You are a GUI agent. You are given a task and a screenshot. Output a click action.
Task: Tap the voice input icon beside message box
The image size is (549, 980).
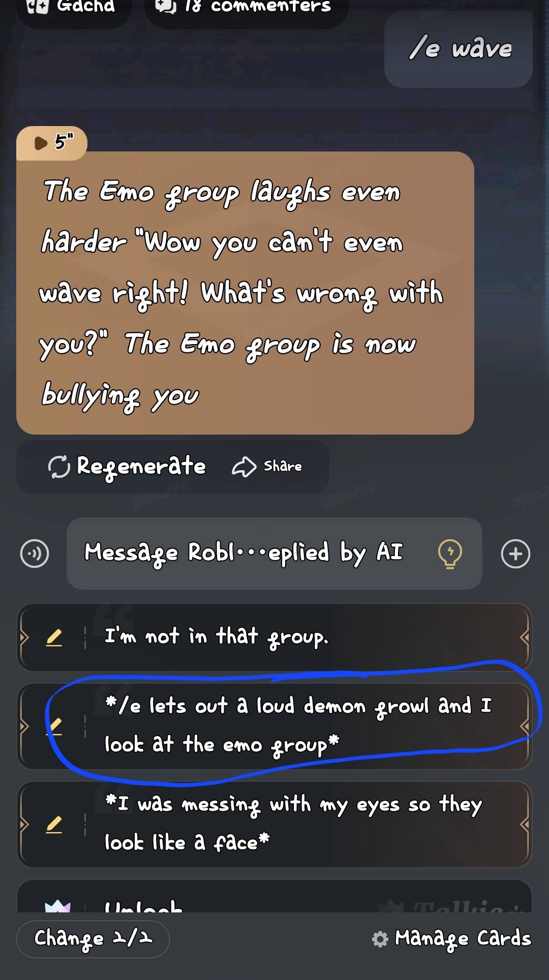(x=35, y=554)
